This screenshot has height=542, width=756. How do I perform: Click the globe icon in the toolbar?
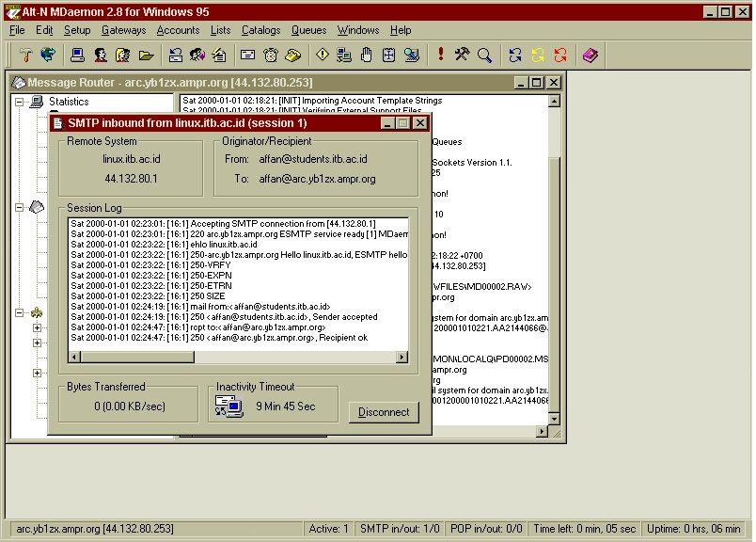coord(48,56)
